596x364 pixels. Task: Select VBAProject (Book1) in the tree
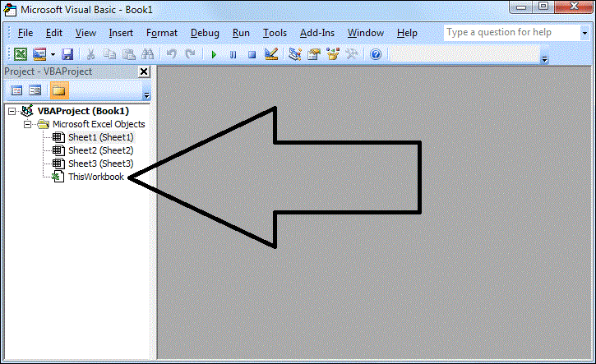click(83, 111)
